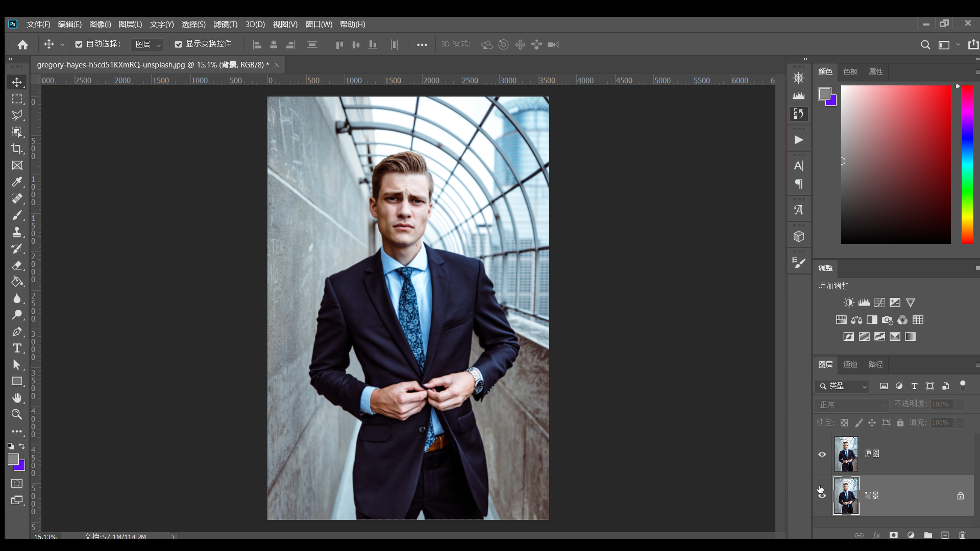Uncheck the 自动选择 checkbox

(x=79, y=44)
